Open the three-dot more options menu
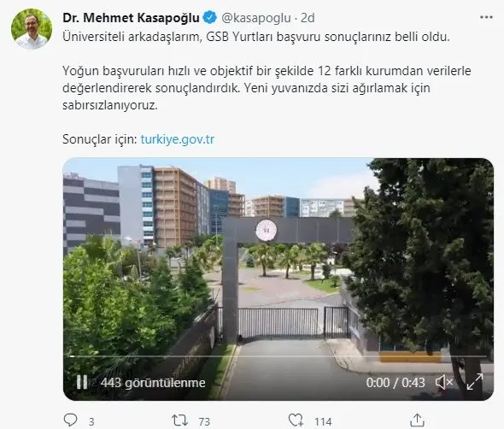This screenshot has height=429, width=504. tap(486, 17)
